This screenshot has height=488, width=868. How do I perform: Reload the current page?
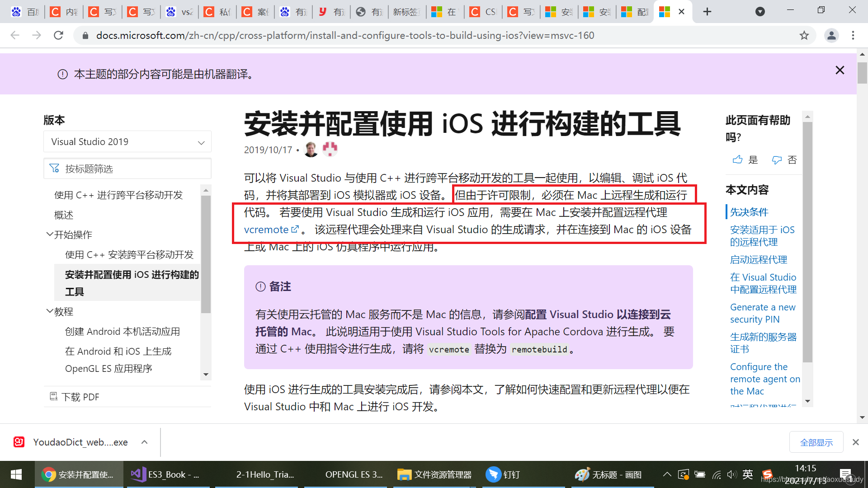58,35
